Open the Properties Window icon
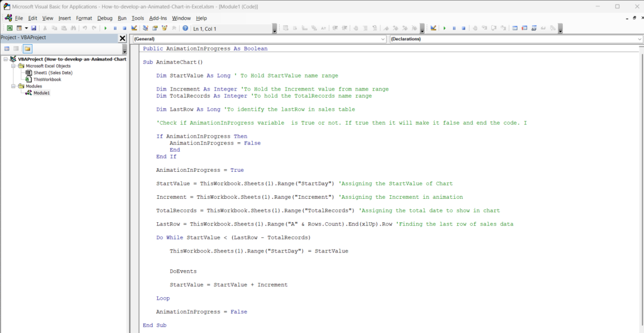Viewport: 644px width, 333px height. tap(155, 28)
